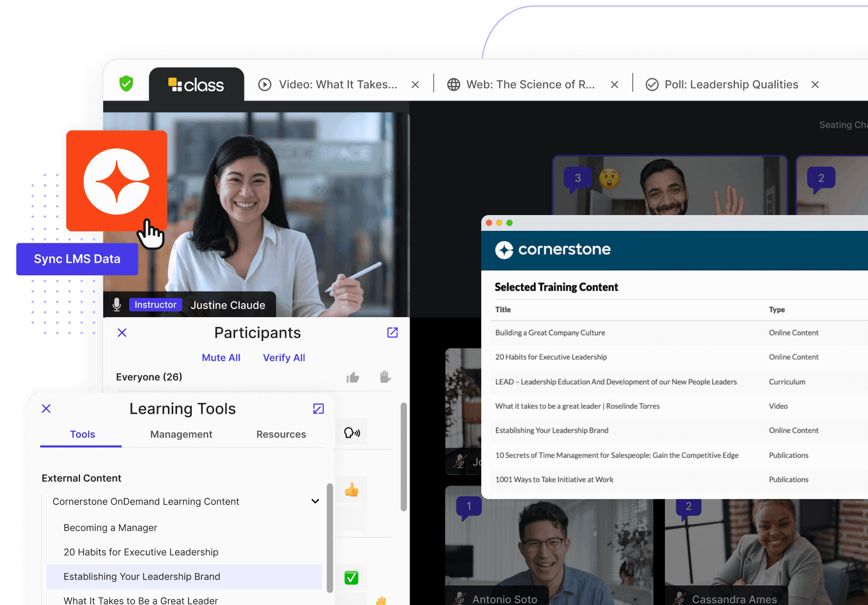The width and height of the screenshot is (868, 605).
Task: Click the raised hand column icon
Action: point(386,376)
